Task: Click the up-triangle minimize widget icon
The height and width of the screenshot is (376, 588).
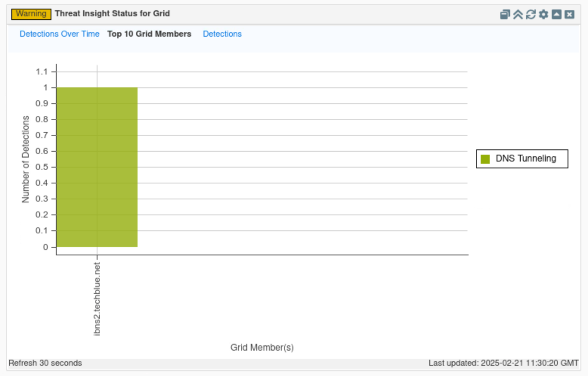Action: [556, 14]
